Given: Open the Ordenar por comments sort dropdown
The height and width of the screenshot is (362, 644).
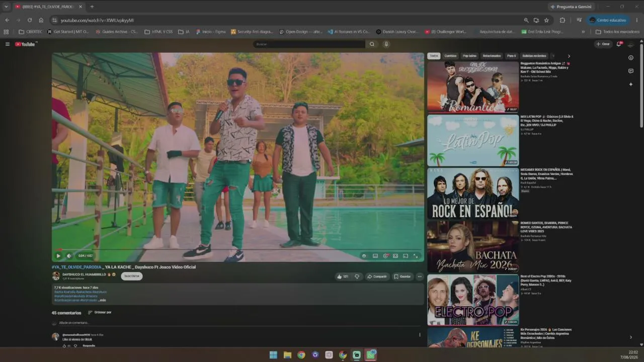Looking at the screenshot, I should click(x=100, y=313).
